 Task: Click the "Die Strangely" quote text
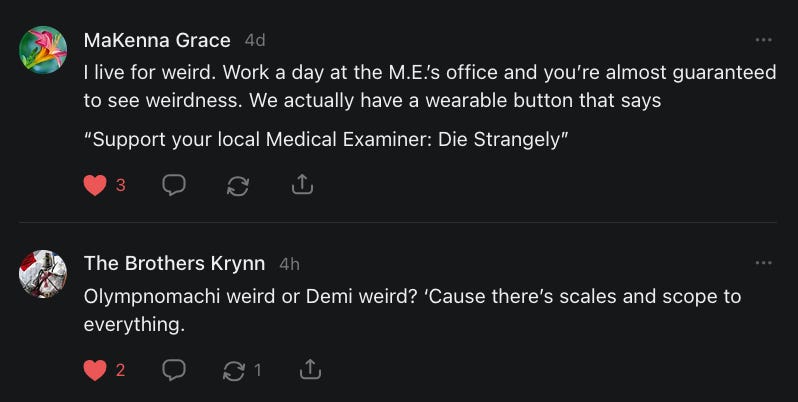tap(326, 139)
